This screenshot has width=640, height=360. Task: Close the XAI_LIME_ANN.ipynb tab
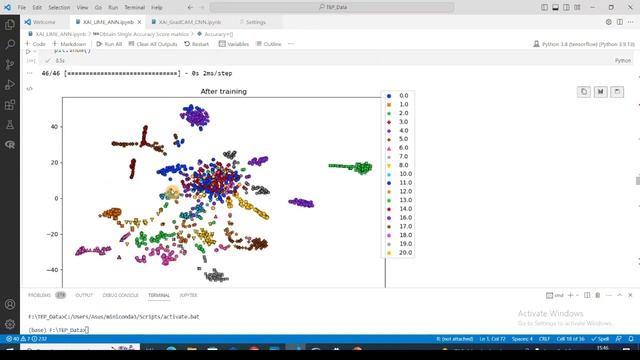(140, 22)
